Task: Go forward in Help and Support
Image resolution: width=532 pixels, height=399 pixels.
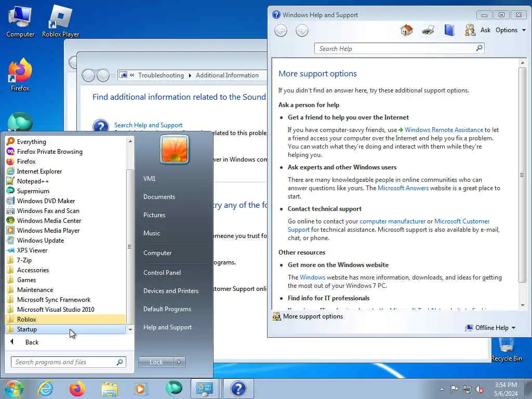Action: [302, 31]
